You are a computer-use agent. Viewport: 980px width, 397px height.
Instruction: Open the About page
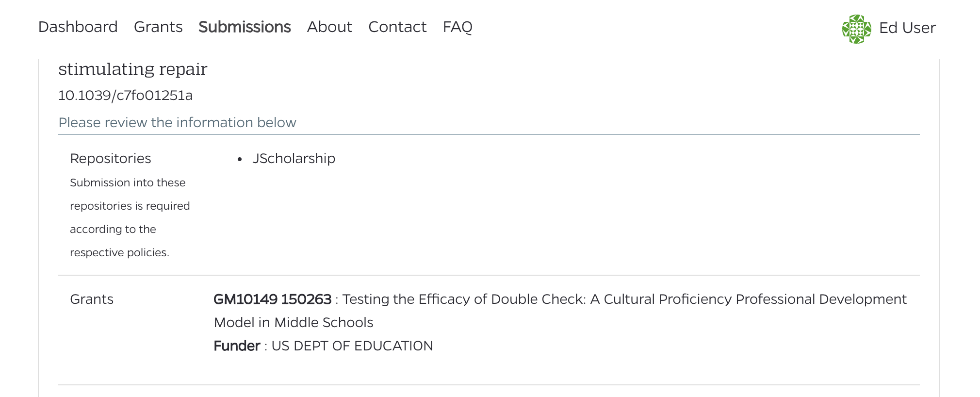tap(329, 27)
